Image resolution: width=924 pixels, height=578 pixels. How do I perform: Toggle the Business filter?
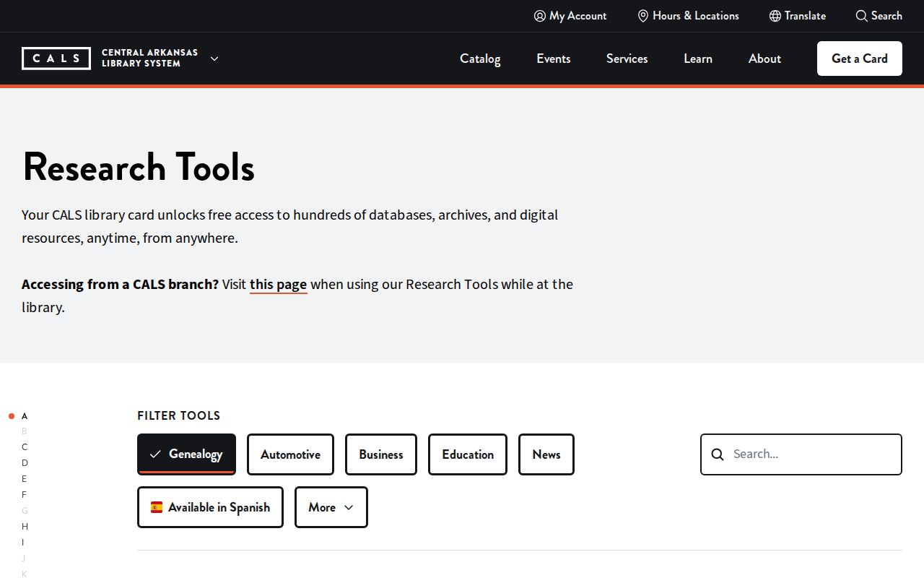pos(381,454)
